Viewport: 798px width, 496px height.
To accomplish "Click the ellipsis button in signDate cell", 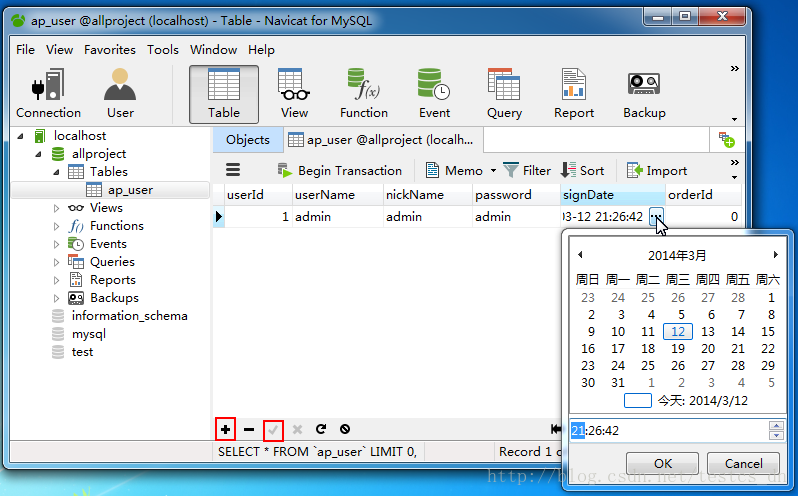I will click(x=657, y=217).
